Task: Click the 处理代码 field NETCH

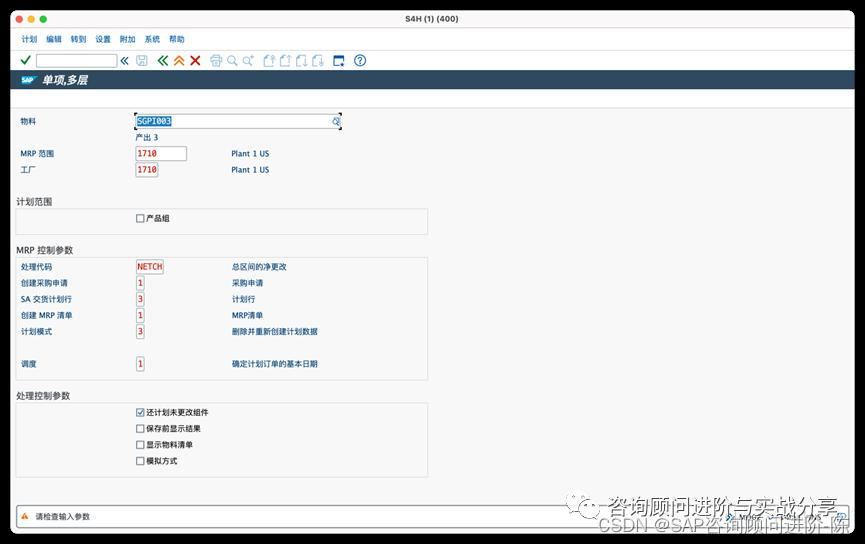Action: [149, 266]
